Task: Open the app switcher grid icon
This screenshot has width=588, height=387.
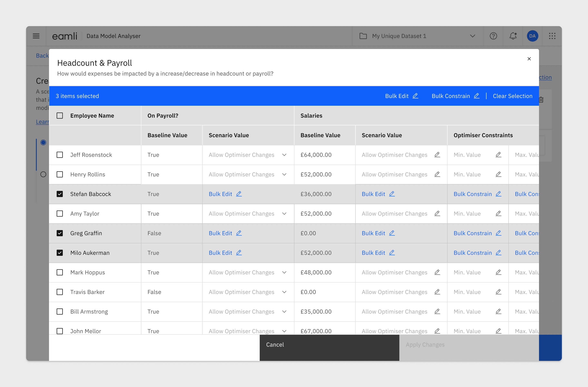Action: (x=552, y=36)
